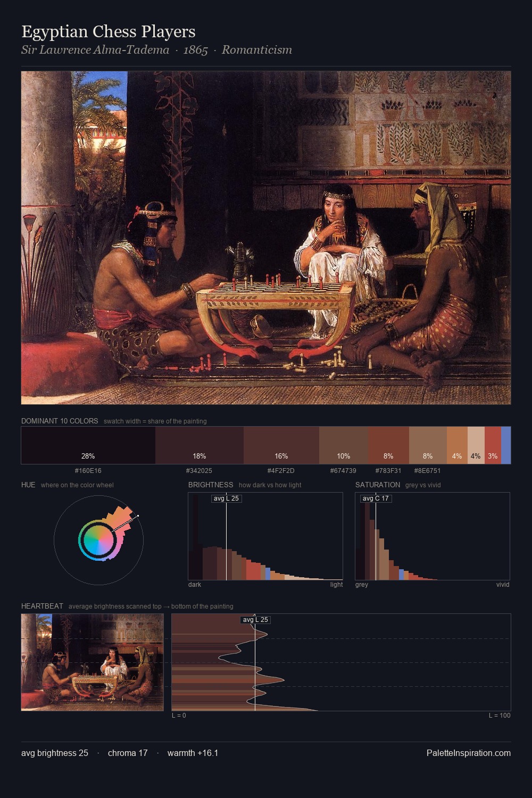Viewport: 532px width, 798px height.
Task: Click the pale beige 4% swatch
Action: [x=476, y=445]
